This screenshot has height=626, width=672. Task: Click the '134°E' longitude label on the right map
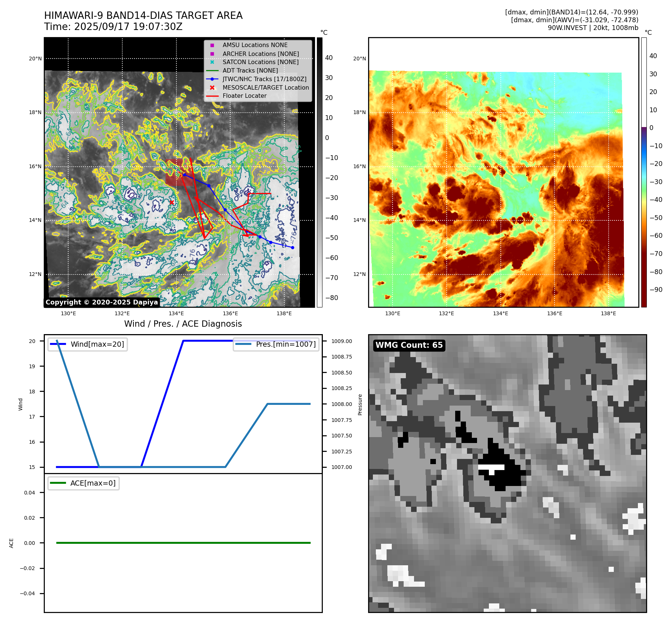pyautogui.click(x=500, y=313)
